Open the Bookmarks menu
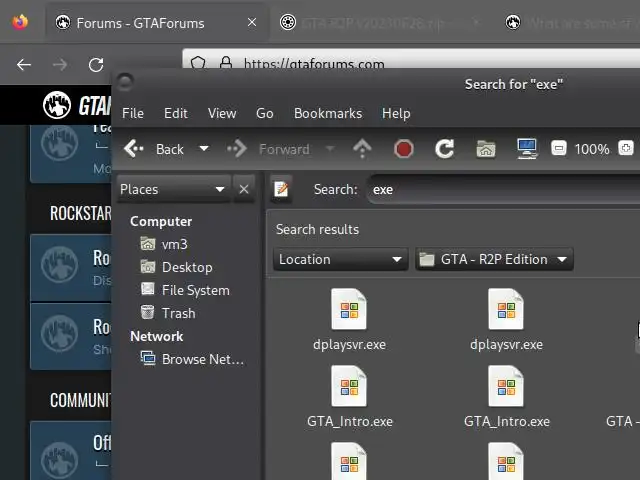The image size is (640, 480). (328, 113)
